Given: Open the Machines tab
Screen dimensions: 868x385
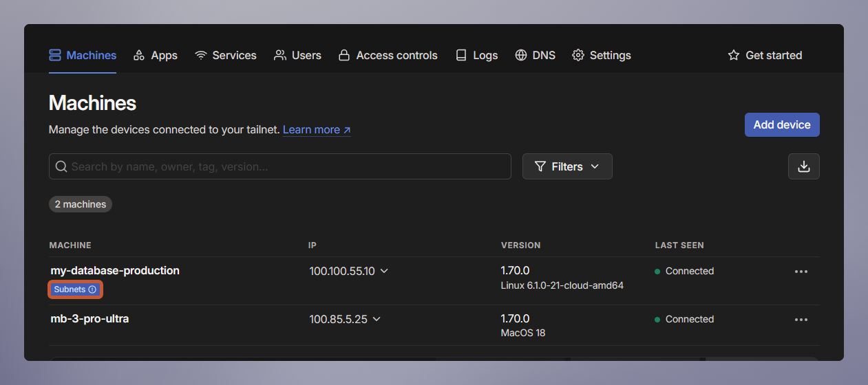Looking at the screenshot, I should 83,55.
